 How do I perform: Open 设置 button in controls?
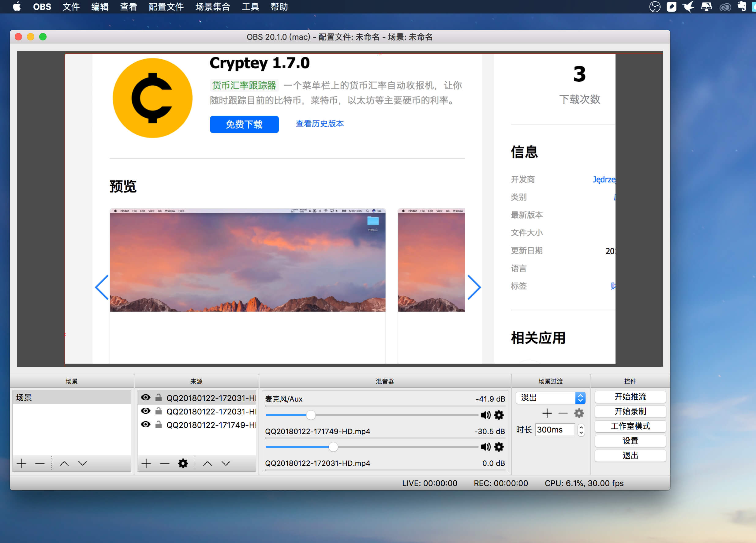tap(630, 441)
